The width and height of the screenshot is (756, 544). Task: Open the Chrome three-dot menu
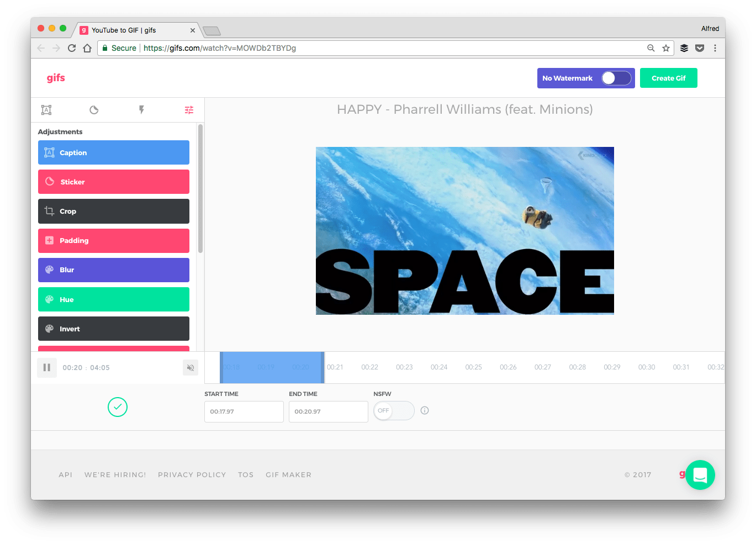coord(715,48)
